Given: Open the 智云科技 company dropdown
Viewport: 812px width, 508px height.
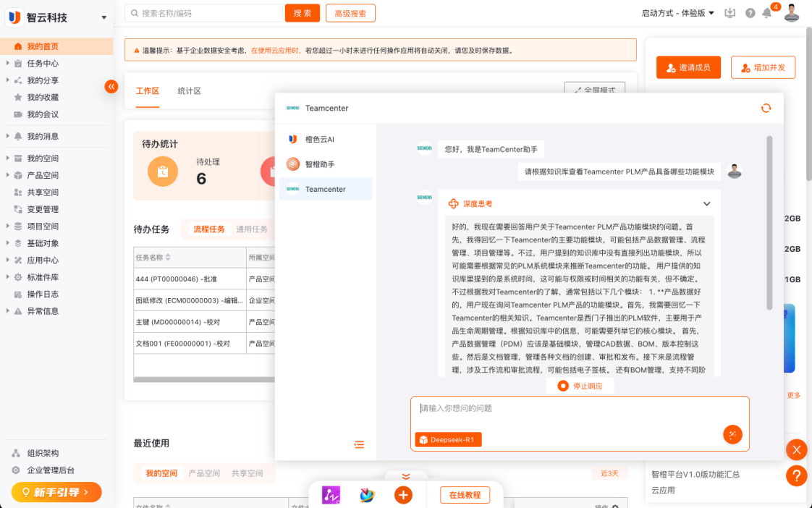Looking at the screenshot, I should pos(103,17).
